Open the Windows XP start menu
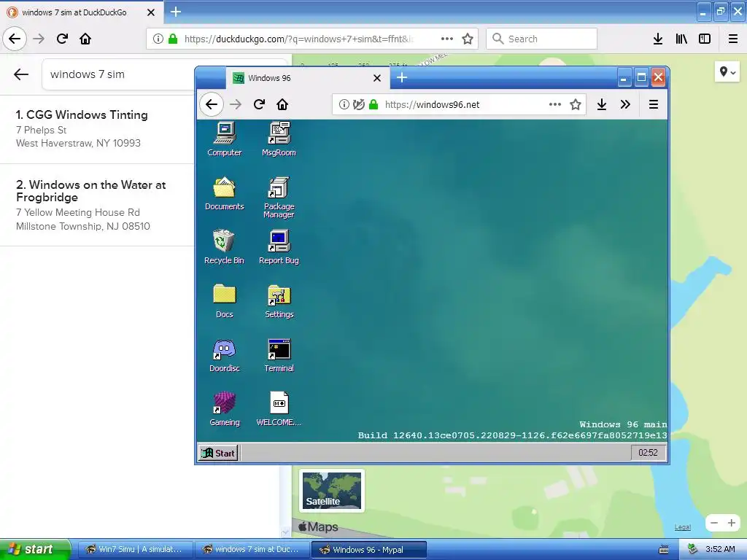 tap(34, 550)
